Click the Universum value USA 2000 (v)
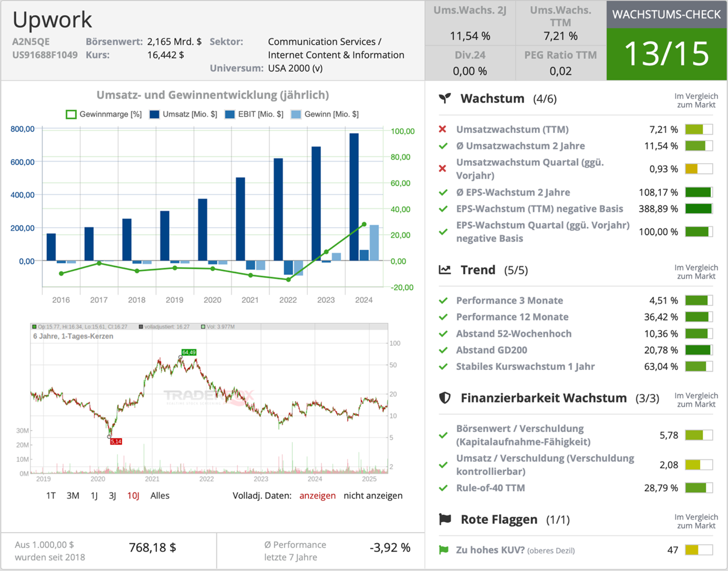Screen dimensions: 728x571 [295, 68]
